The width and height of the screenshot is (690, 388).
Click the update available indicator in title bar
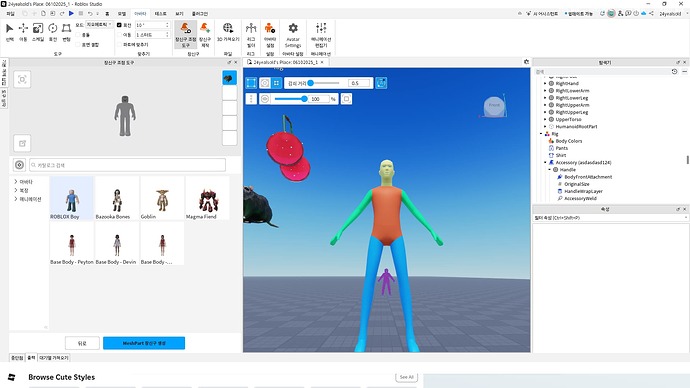(579, 14)
